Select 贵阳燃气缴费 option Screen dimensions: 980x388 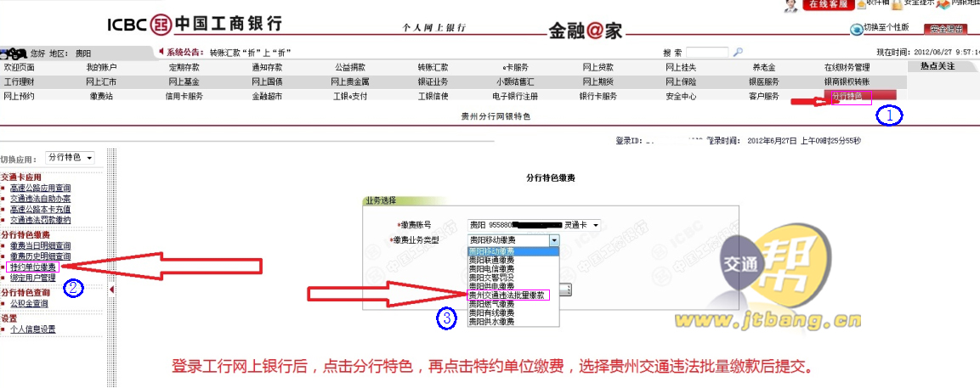(x=513, y=304)
